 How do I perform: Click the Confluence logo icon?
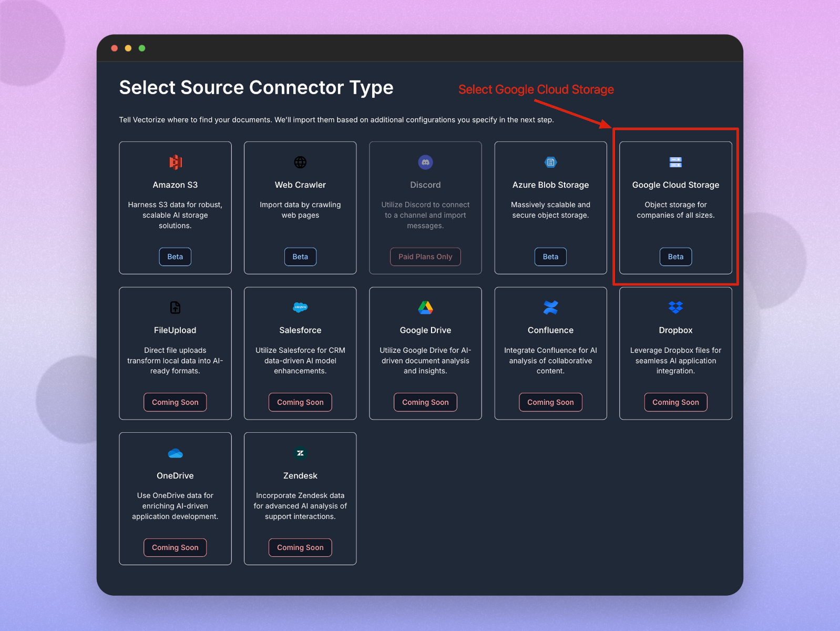tap(550, 308)
